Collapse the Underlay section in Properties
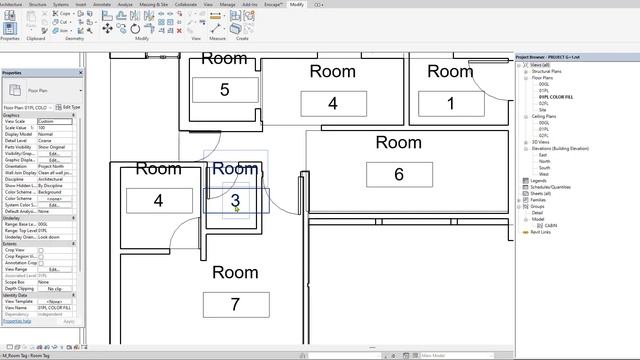 click(73, 218)
